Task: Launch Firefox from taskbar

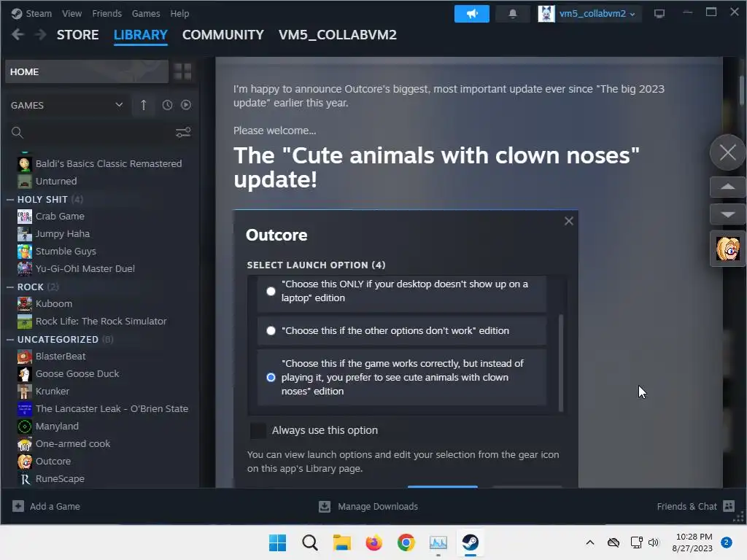Action: pyautogui.click(x=374, y=542)
